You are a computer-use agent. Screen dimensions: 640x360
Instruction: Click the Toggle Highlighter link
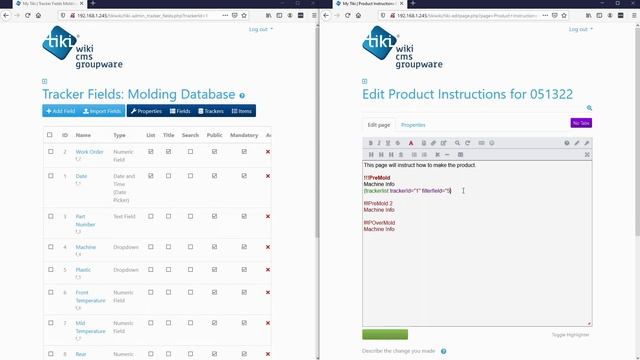click(x=571, y=335)
